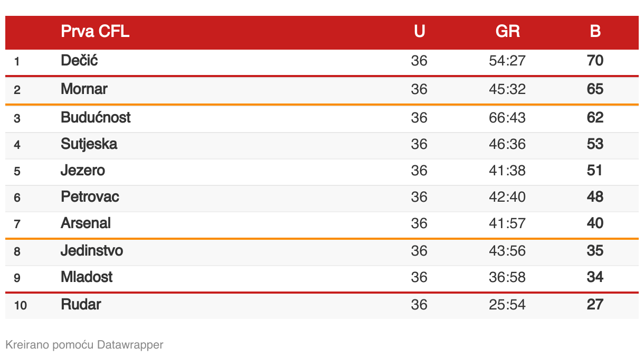Click the GR column header
Screen dimensions: 644x357
508,32
